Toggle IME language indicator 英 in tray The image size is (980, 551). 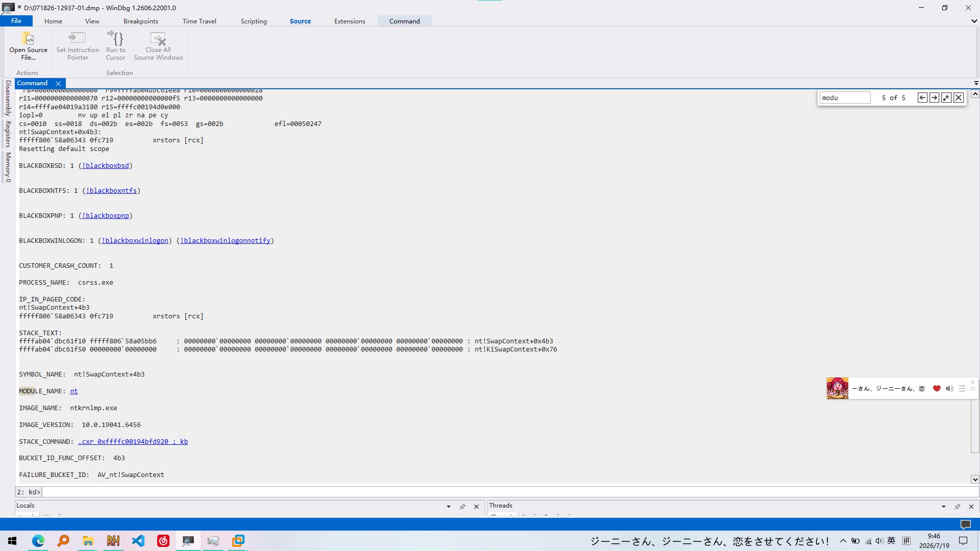click(x=891, y=541)
